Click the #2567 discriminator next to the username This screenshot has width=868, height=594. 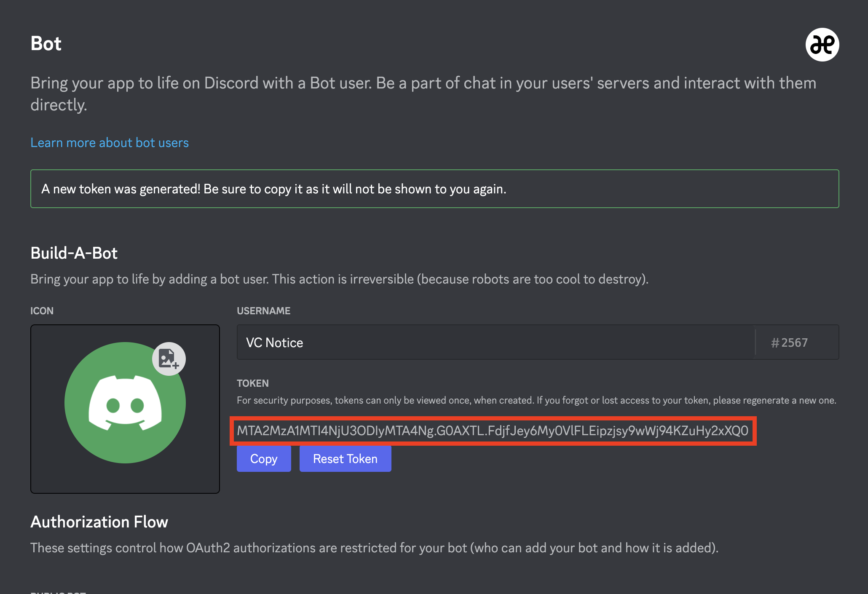point(790,342)
